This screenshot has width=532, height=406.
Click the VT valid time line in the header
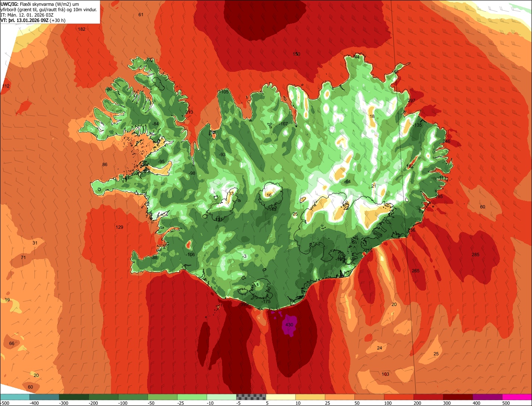(x=33, y=20)
